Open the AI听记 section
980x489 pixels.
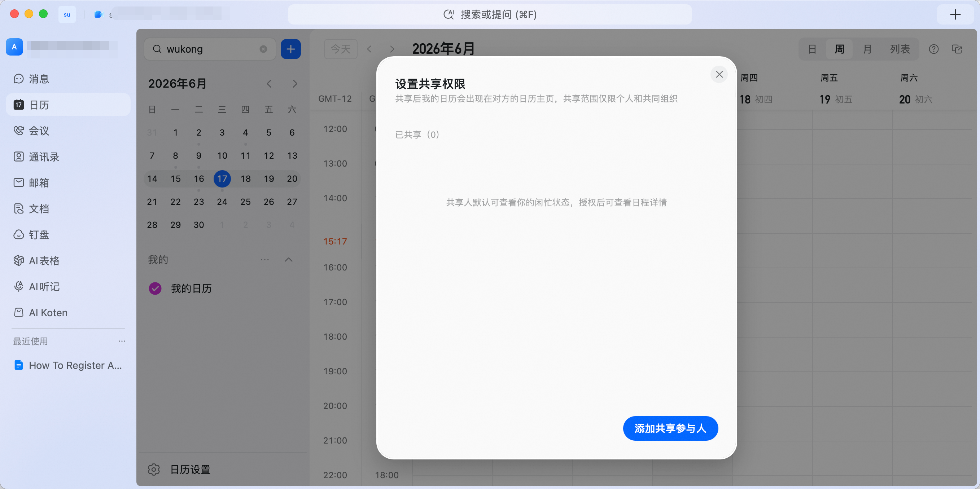[68, 286]
